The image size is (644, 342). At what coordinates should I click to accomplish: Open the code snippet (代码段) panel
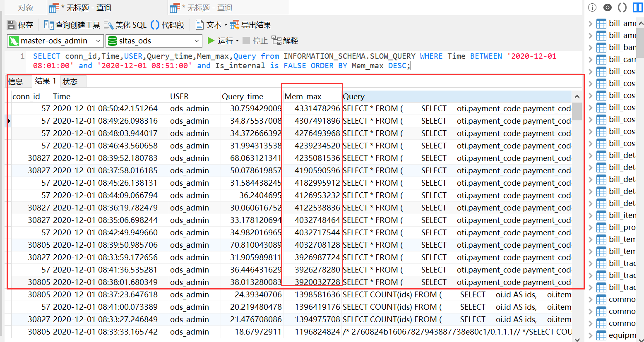click(x=155, y=25)
